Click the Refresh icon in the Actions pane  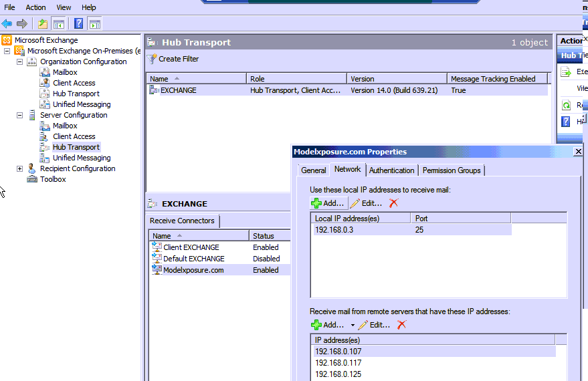click(566, 105)
